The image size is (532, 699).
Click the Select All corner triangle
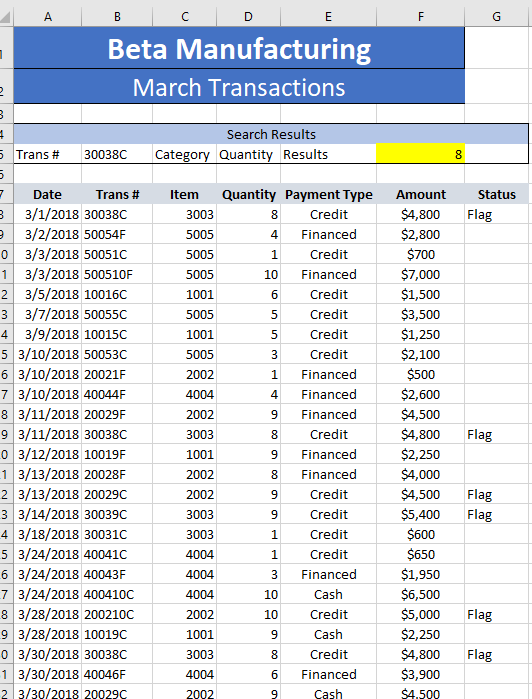(6, 17)
